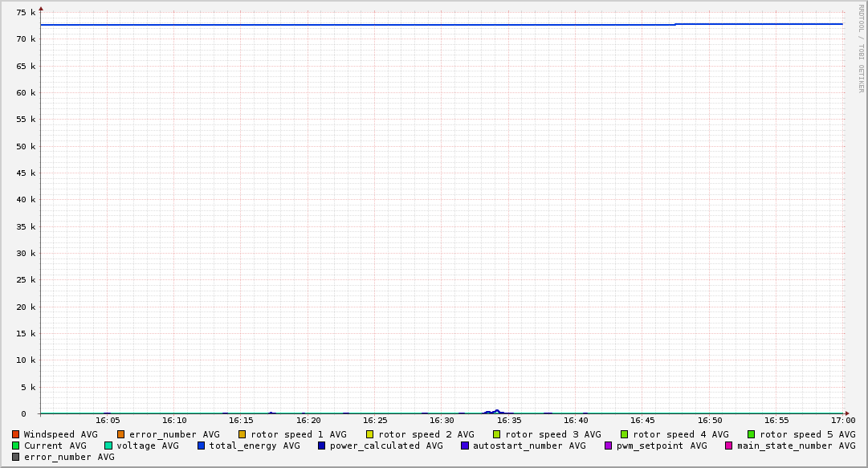This screenshot has height=468, width=868.
Task: Click the red Windspeed AVG legend swatch
Action: (x=15, y=434)
